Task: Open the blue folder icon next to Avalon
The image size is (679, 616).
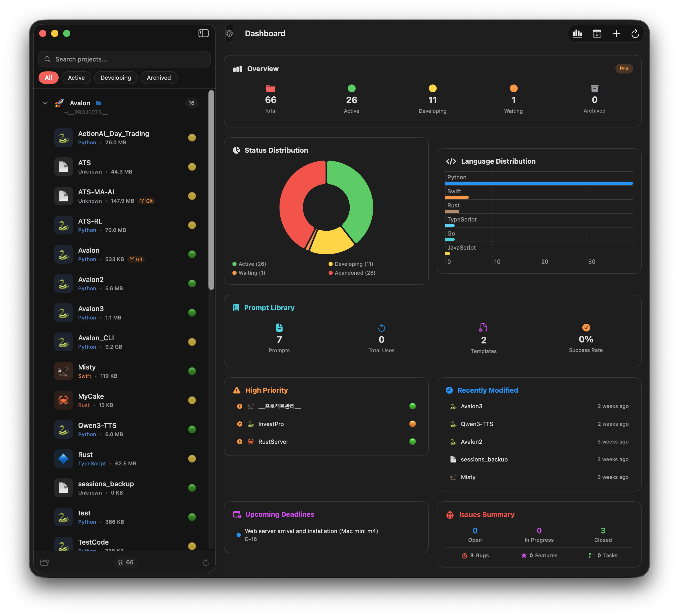Action: (x=99, y=103)
